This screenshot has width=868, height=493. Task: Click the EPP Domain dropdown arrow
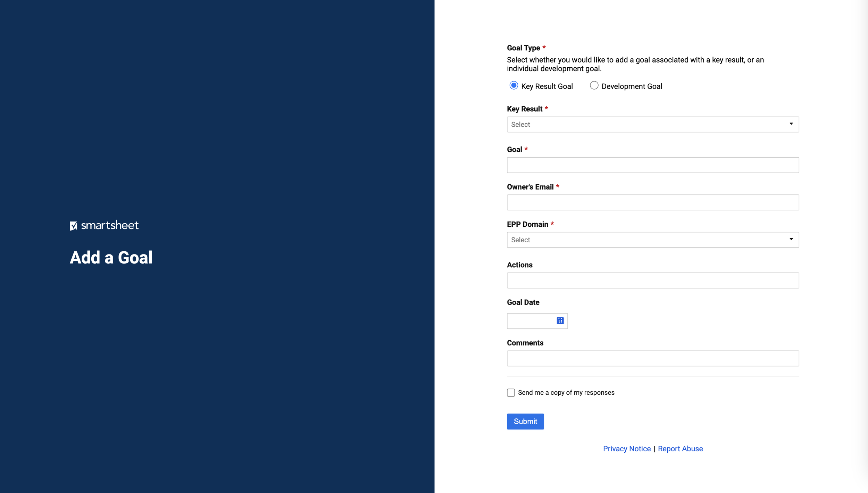[791, 239]
